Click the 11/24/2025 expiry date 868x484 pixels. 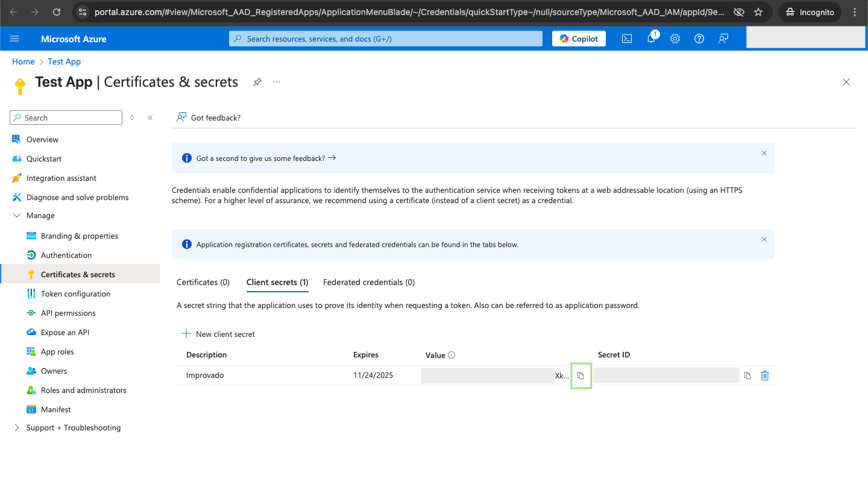click(x=373, y=375)
